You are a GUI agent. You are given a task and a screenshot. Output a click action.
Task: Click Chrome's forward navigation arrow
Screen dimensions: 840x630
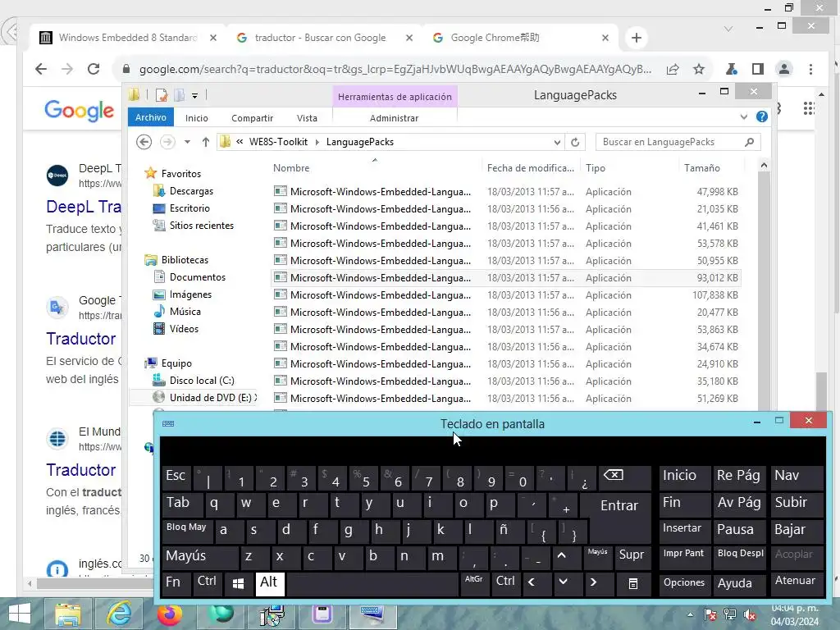click(67, 69)
